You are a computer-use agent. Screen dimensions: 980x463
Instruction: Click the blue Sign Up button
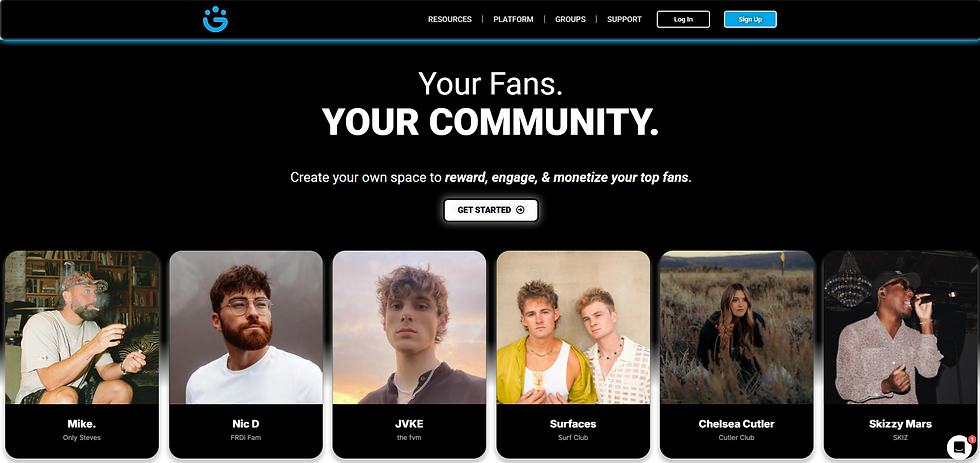click(750, 19)
